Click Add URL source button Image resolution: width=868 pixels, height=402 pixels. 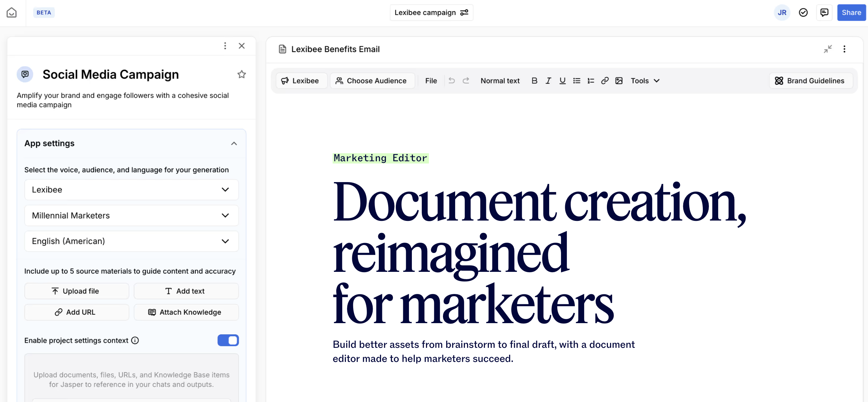tap(76, 312)
